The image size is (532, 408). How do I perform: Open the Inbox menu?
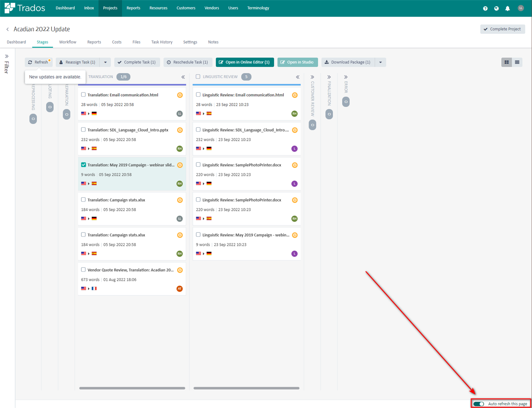coord(89,8)
